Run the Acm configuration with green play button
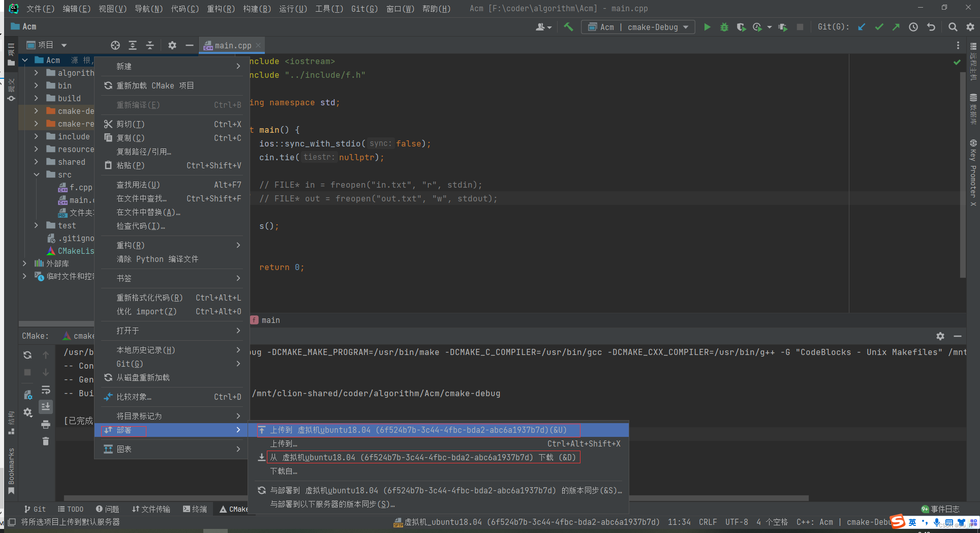This screenshot has height=533, width=980. (707, 27)
